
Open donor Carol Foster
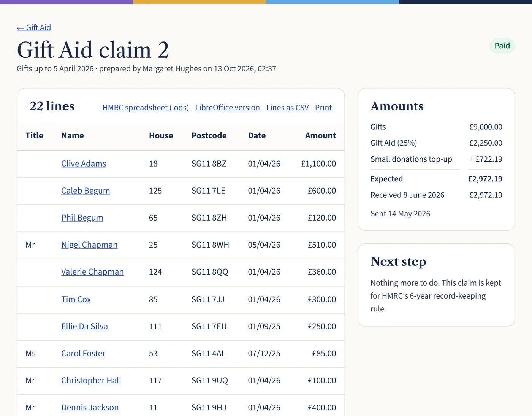[x=83, y=353]
